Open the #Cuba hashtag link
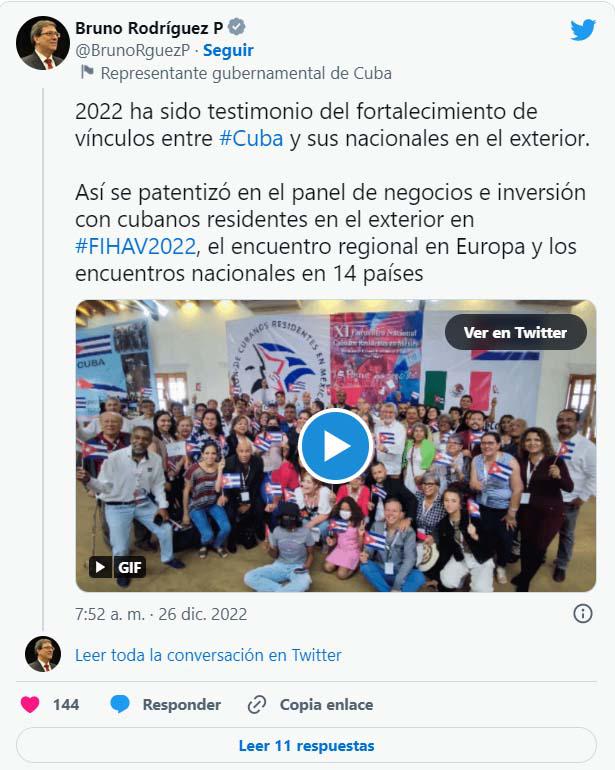The height and width of the screenshot is (770, 615). (251, 138)
